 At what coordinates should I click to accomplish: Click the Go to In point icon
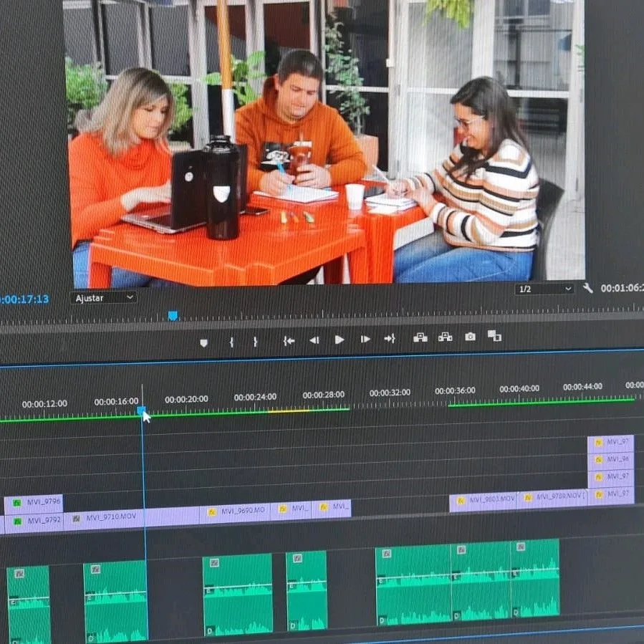point(289,341)
